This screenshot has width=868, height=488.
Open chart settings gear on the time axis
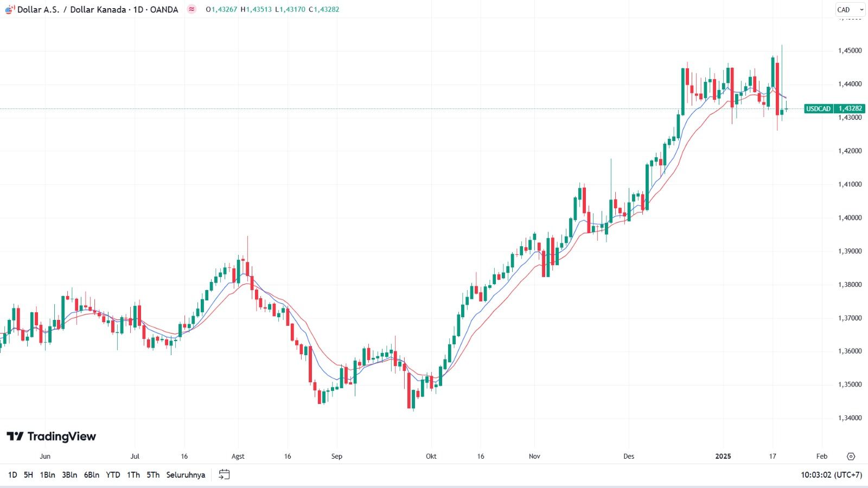[x=851, y=456]
